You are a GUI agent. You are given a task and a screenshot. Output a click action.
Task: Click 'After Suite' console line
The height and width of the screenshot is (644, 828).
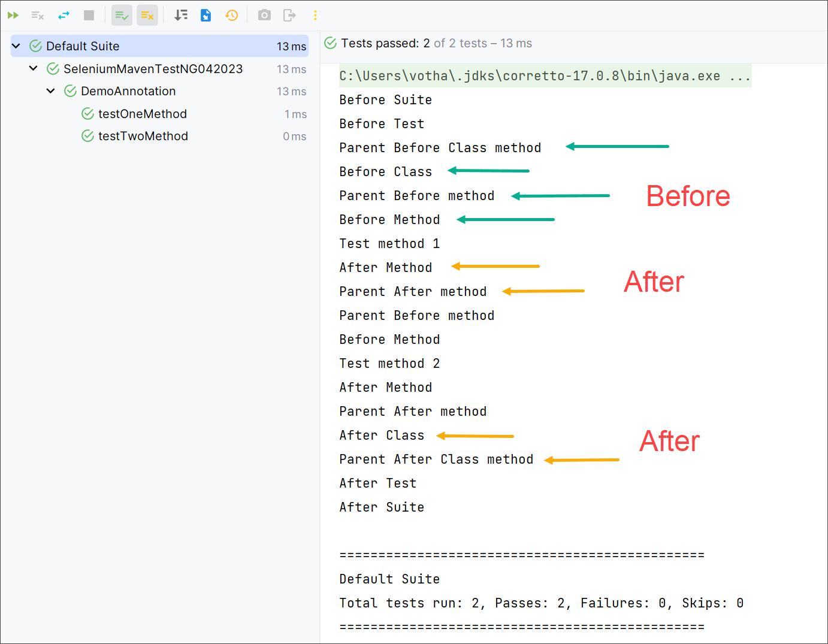pos(382,507)
